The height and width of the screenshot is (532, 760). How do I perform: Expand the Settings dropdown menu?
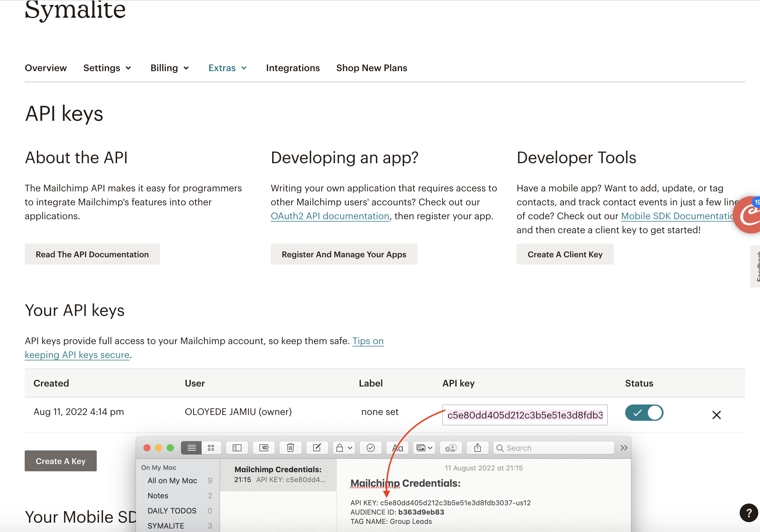click(x=107, y=68)
